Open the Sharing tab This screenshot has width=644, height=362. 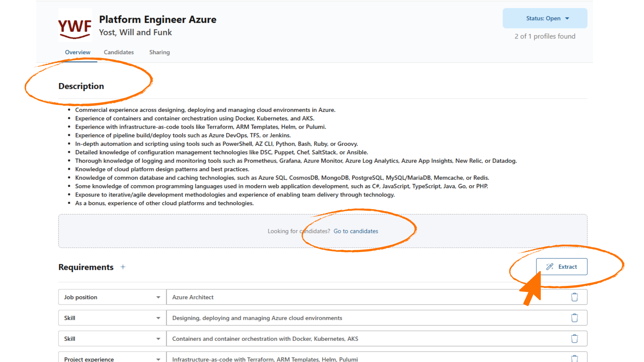[x=159, y=52]
